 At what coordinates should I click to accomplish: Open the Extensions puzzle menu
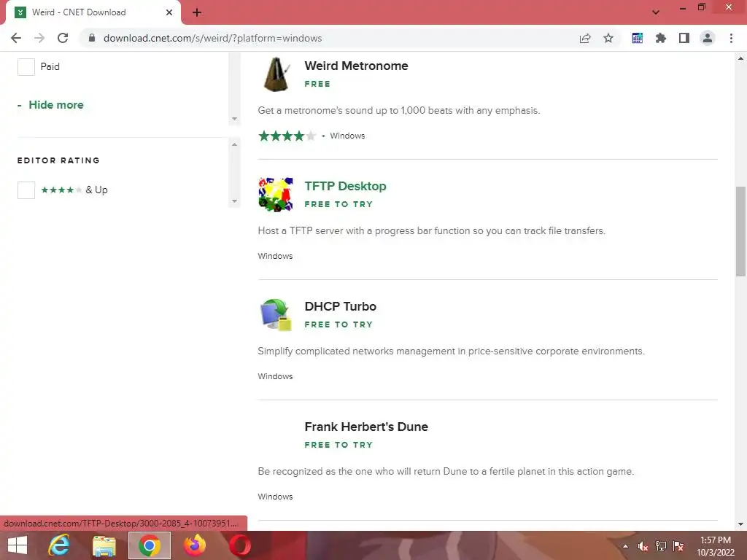660,38
